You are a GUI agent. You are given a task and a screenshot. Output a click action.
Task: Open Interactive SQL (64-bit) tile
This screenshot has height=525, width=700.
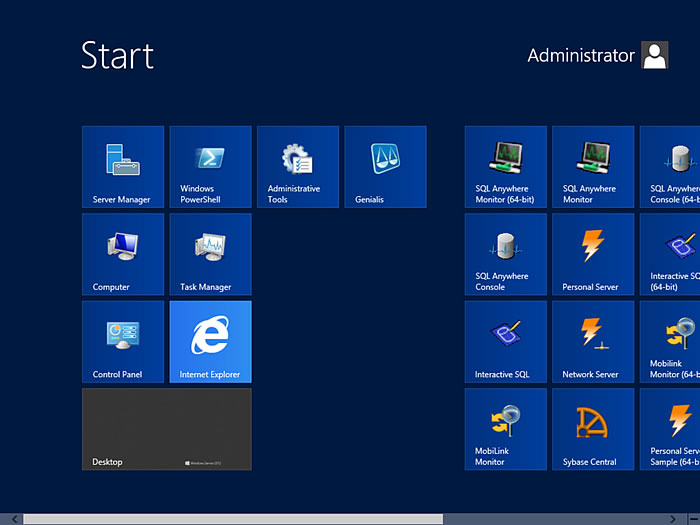pos(670,254)
